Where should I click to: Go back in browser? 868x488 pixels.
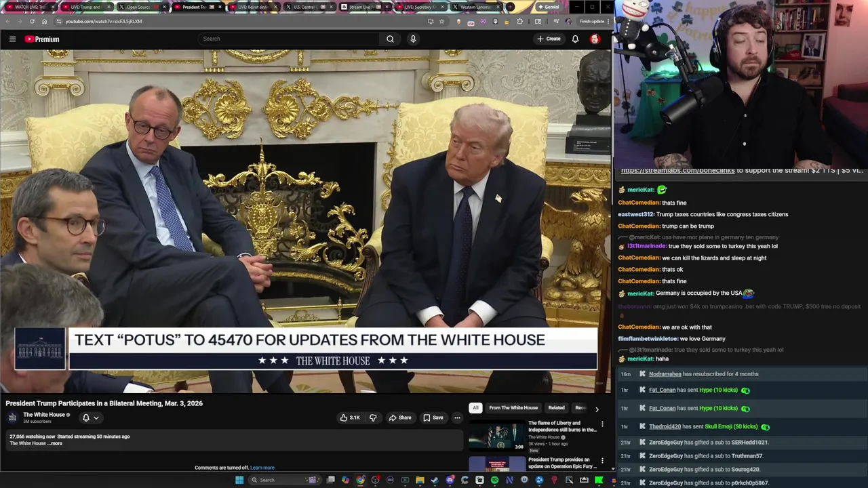[x=7, y=21]
